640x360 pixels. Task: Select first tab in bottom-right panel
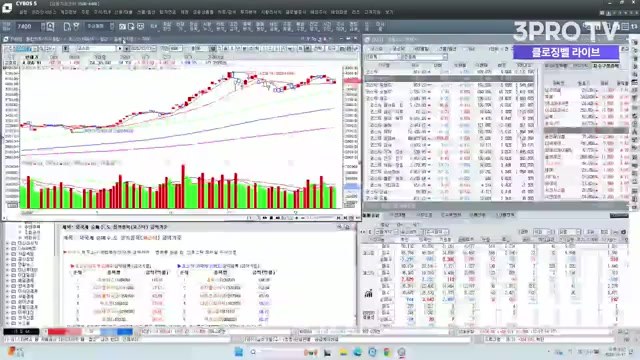point(371,215)
